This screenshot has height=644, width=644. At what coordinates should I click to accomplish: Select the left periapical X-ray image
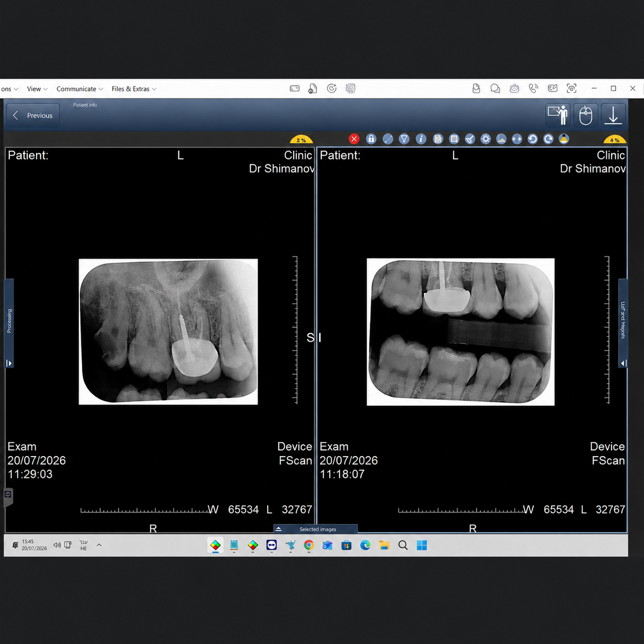pyautogui.click(x=168, y=332)
